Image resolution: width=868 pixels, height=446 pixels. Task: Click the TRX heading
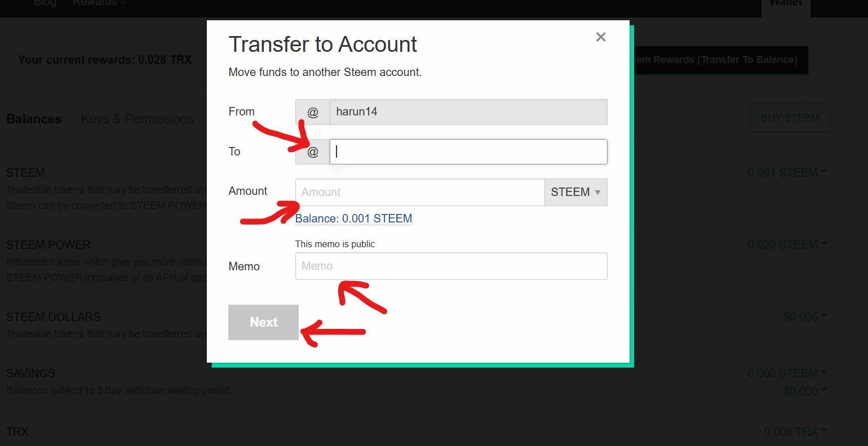(x=17, y=432)
